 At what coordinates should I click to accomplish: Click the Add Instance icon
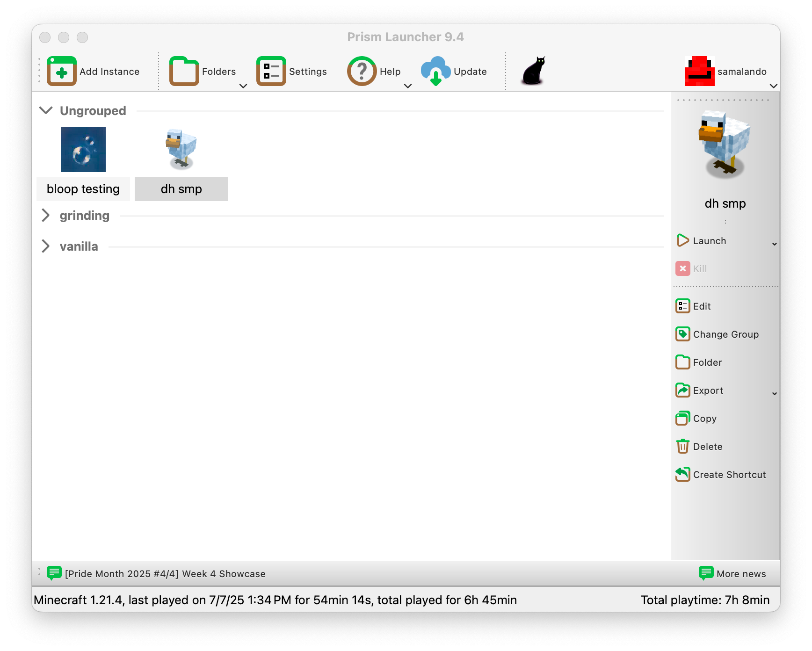point(62,71)
